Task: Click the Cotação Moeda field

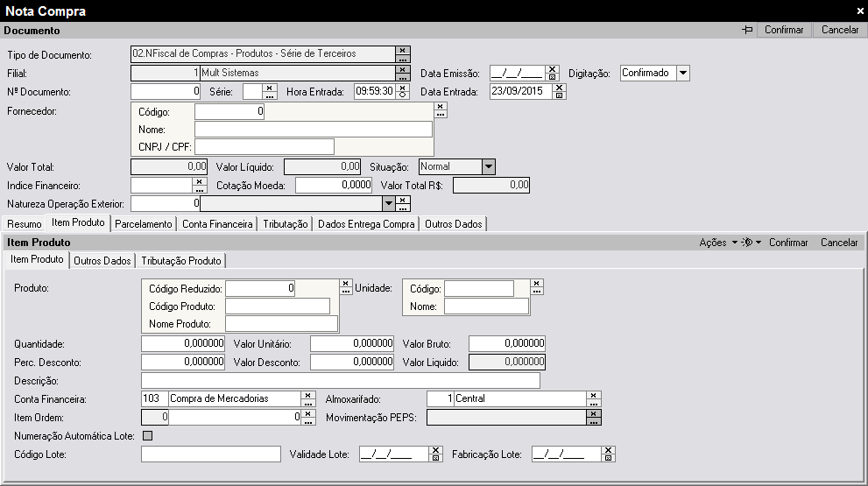Action: [x=334, y=185]
